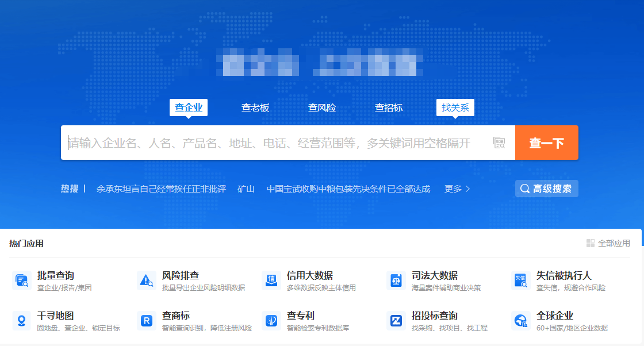
Task: Select the 查商标 trademark search icon
Action: (x=148, y=320)
